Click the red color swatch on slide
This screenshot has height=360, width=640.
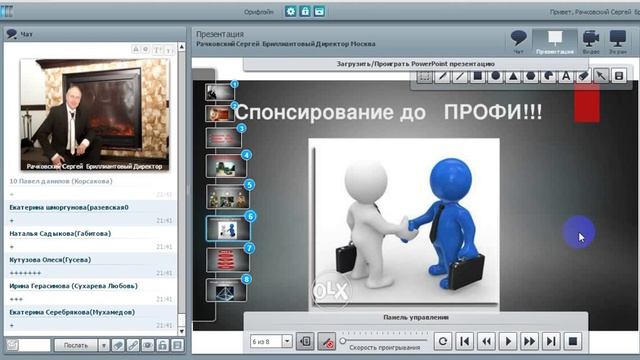pos(587,103)
